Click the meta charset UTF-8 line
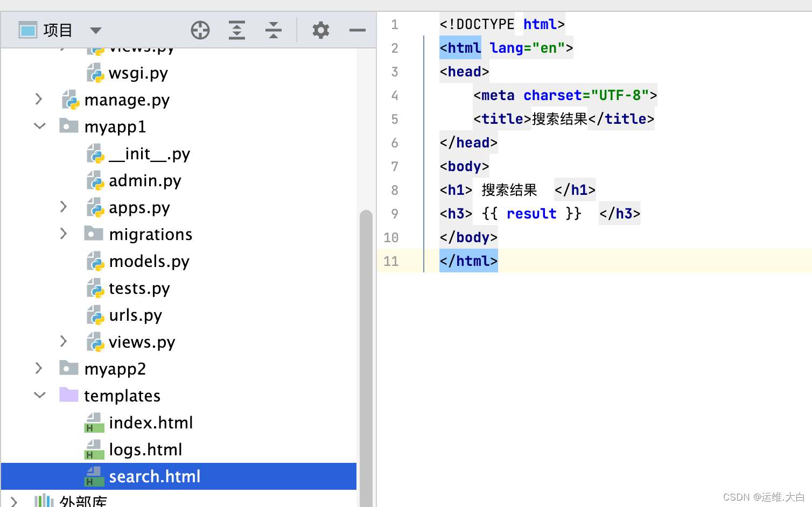 565,95
